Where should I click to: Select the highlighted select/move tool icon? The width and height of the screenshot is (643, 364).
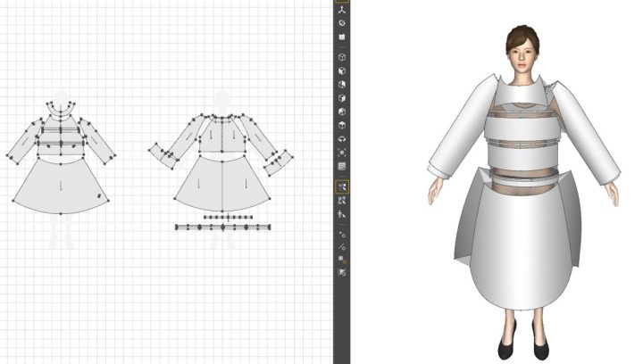point(341,186)
